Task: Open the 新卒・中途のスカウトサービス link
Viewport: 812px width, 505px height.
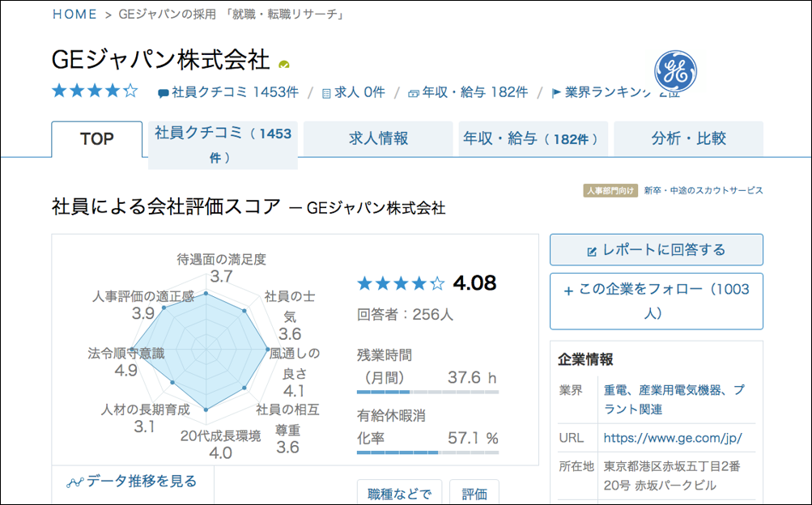Action: tap(704, 190)
